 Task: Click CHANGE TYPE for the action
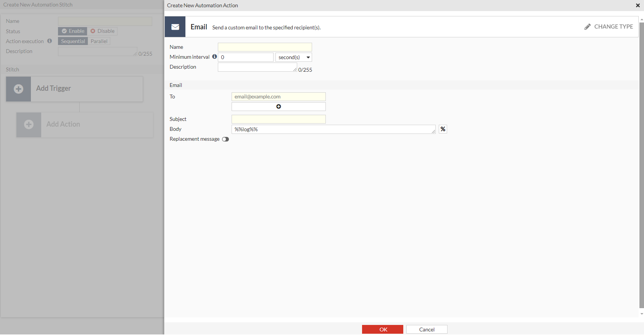(609, 27)
